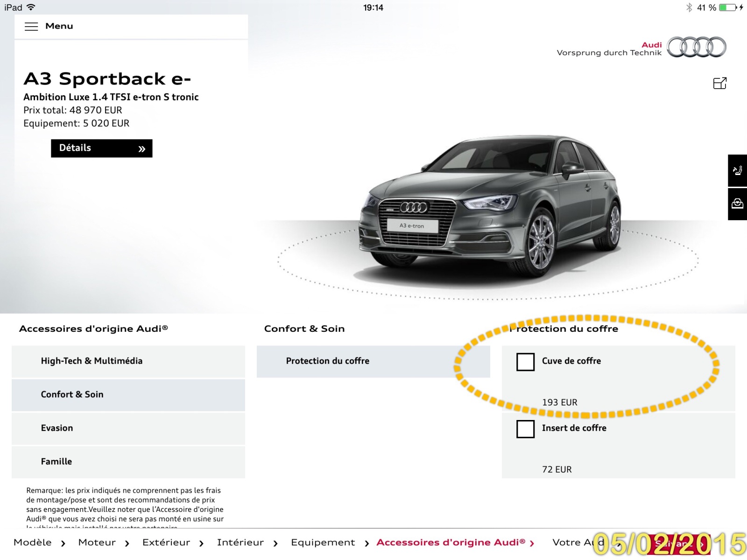Click Ambition Luxe 1.4 TFSI model name
The image size is (747, 560).
[x=111, y=97]
